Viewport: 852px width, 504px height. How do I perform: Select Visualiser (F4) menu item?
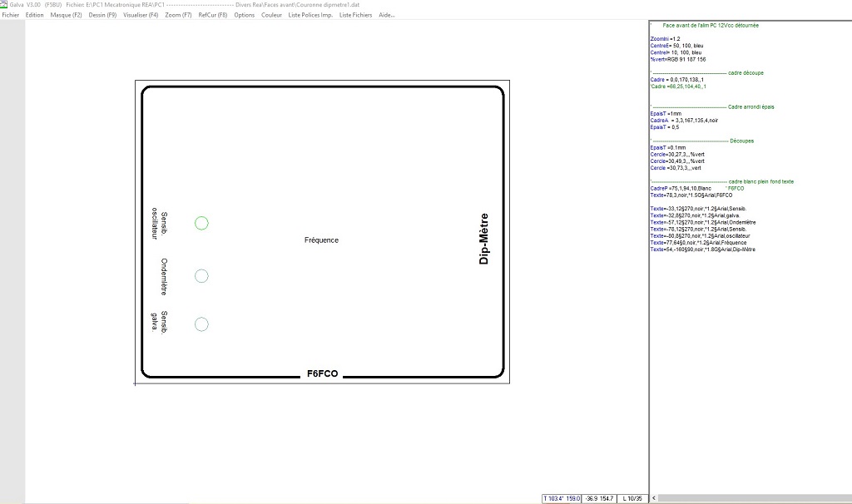point(141,15)
